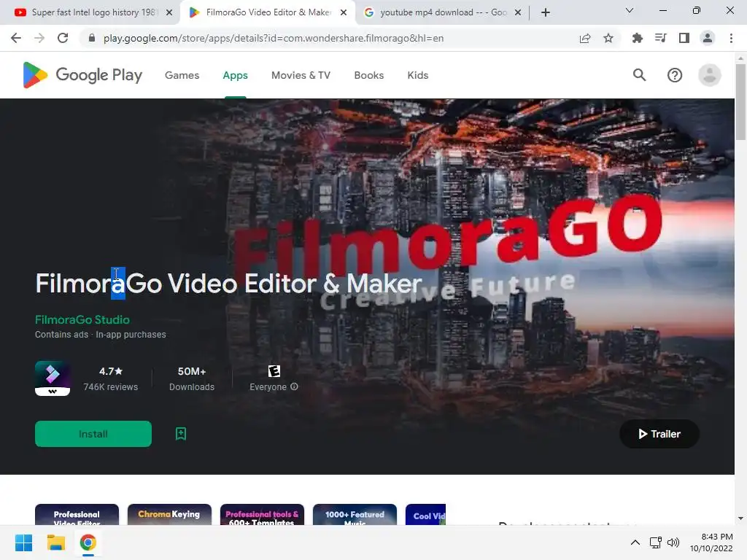Click the Google Play logo
The width and height of the screenshot is (747, 560).
(82, 75)
